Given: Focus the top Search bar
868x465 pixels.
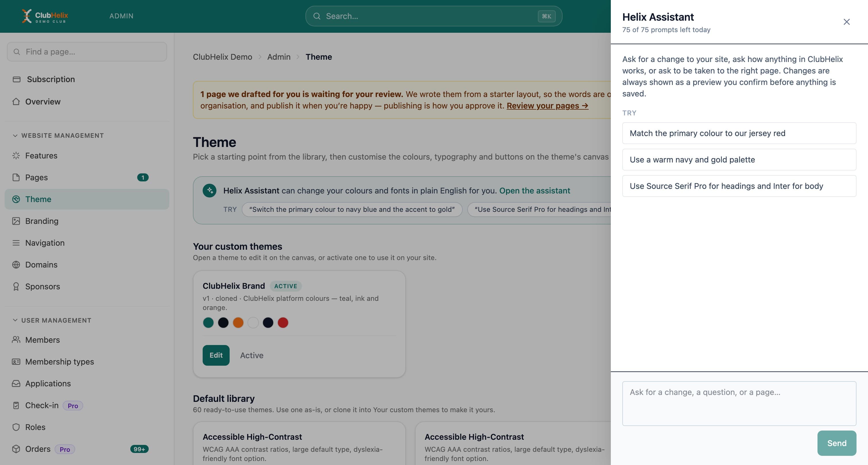Looking at the screenshot, I should point(434,16).
